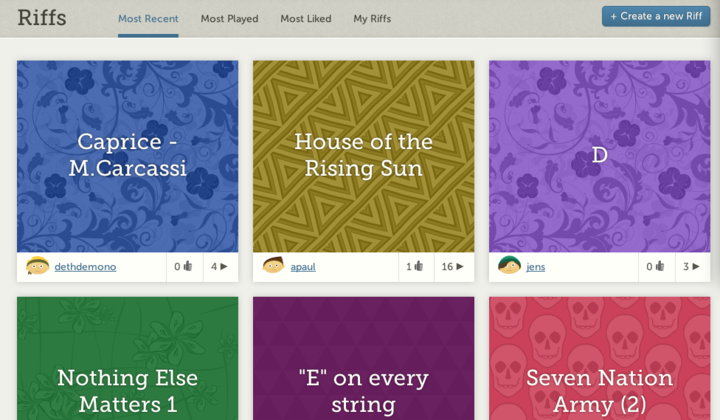Switch to the Most Liked tab
The height and width of the screenshot is (420, 720).
(x=306, y=19)
